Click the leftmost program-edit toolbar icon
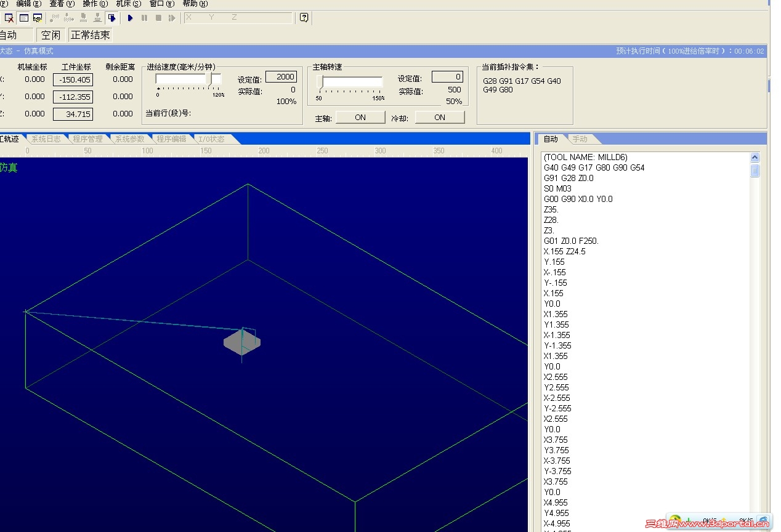 (8, 18)
